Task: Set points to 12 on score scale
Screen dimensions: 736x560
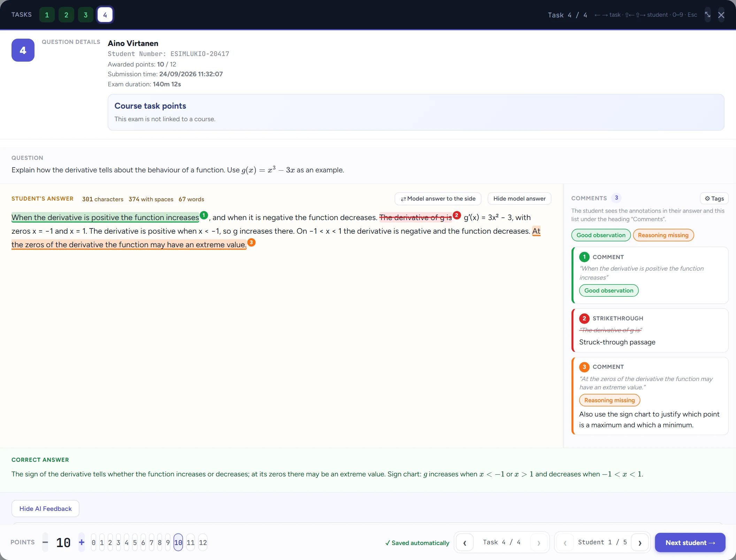Action: (203, 543)
